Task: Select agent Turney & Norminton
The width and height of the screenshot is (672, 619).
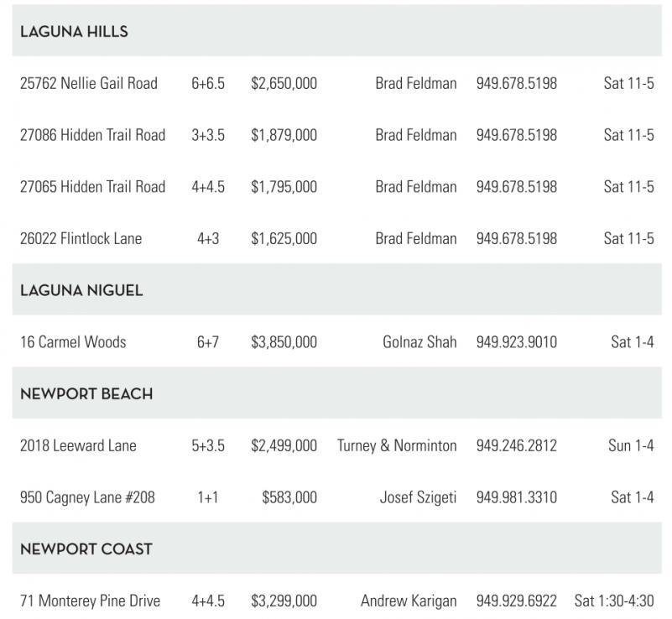Action: [397, 445]
